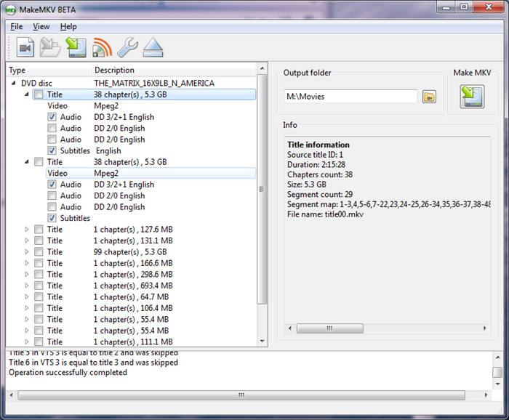Check the first 38 chapter(s) Title checkbox
The width and height of the screenshot is (509, 420).
pos(39,94)
